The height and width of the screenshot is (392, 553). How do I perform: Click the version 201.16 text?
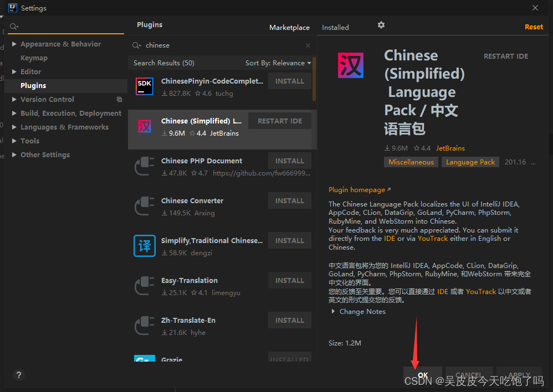(515, 162)
